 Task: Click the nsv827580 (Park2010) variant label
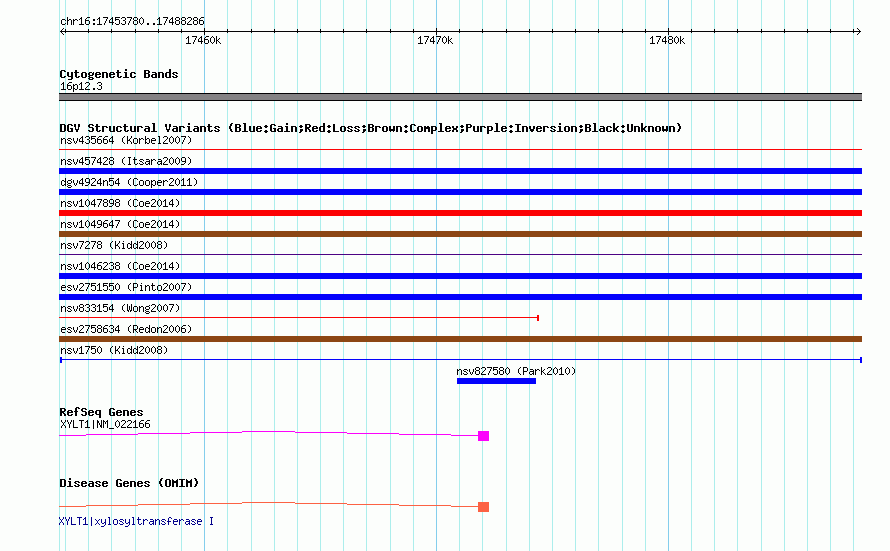(x=516, y=371)
